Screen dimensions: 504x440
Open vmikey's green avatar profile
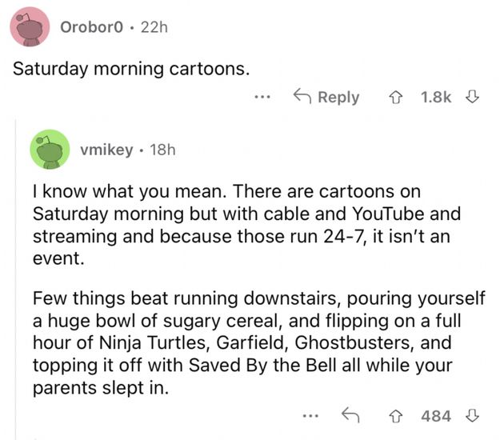coord(50,150)
